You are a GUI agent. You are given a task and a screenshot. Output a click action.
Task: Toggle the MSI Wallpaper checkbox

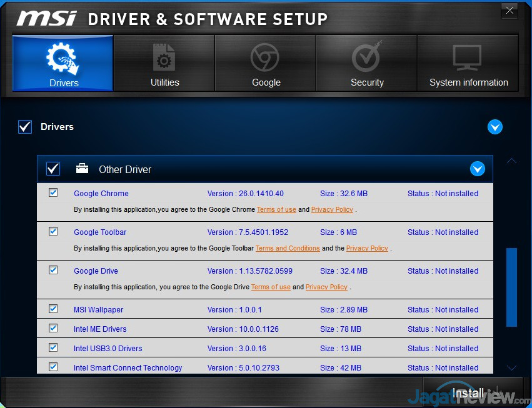(x=53, y=309)
